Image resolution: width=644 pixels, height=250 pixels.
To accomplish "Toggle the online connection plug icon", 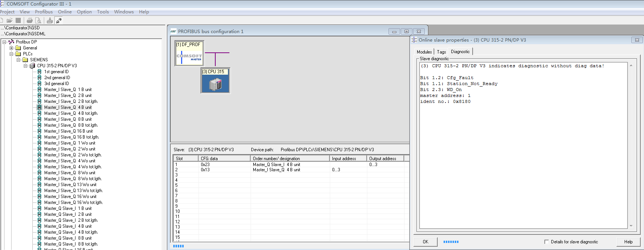I will coord(59,20).
